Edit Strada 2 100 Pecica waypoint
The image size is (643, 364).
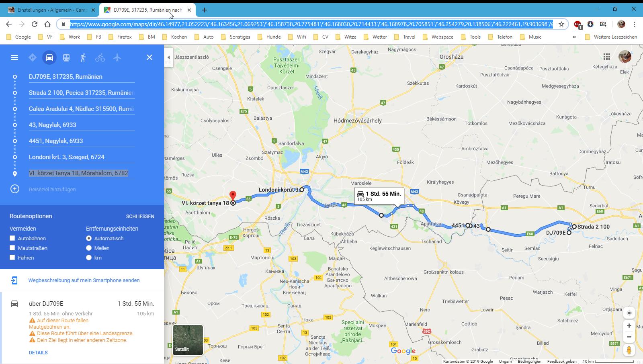click(x=82, y=93)
